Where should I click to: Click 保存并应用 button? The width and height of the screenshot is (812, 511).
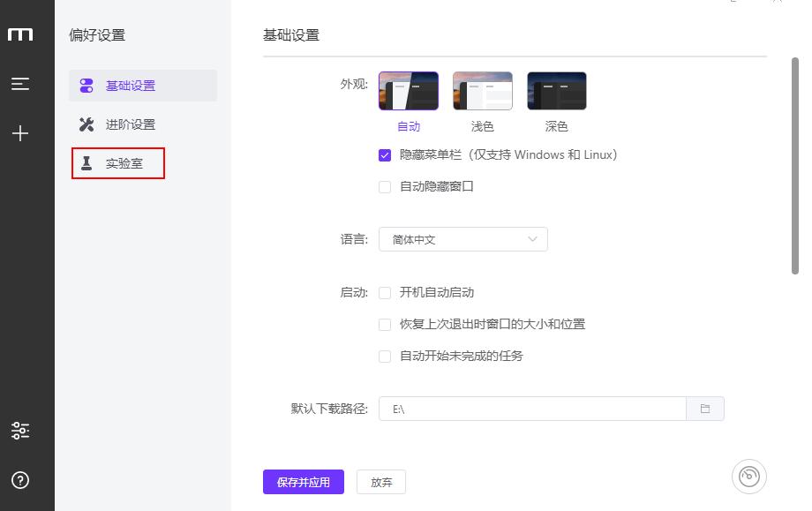(x=304, y=482)
